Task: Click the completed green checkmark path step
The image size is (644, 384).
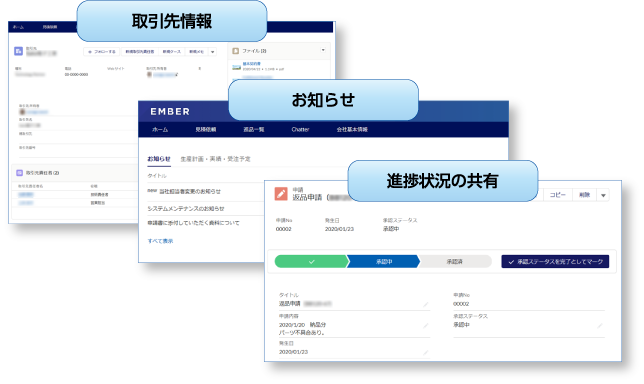Action: [311, 262]
